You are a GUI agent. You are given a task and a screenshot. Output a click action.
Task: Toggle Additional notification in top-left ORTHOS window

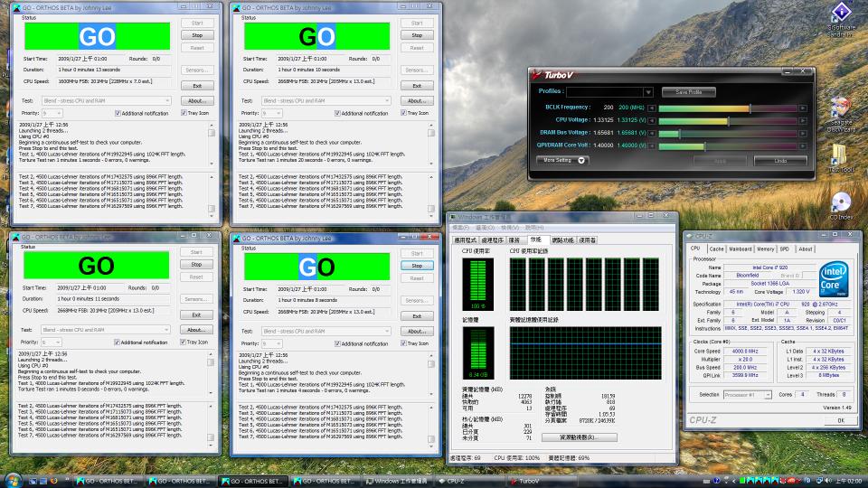tap(118, 114)
